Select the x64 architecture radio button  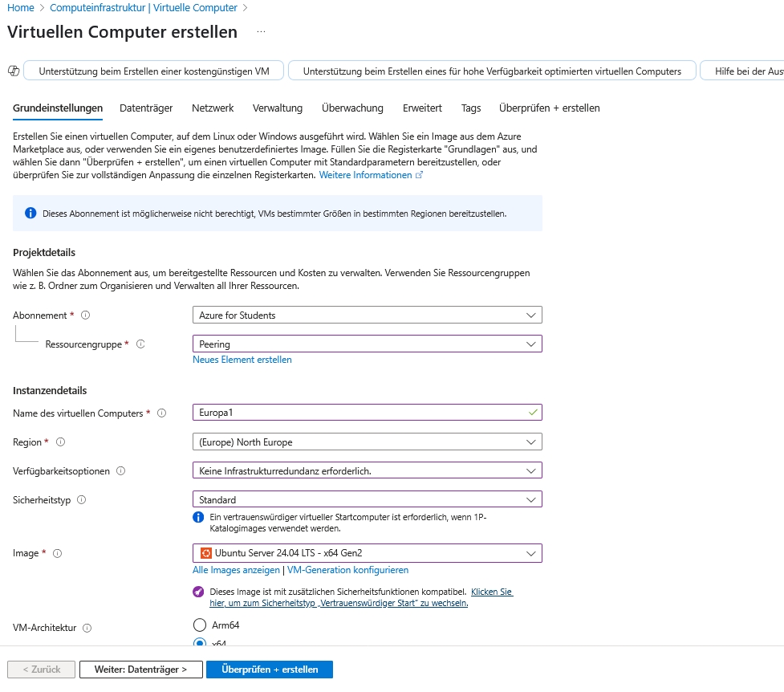pos(200,642)
